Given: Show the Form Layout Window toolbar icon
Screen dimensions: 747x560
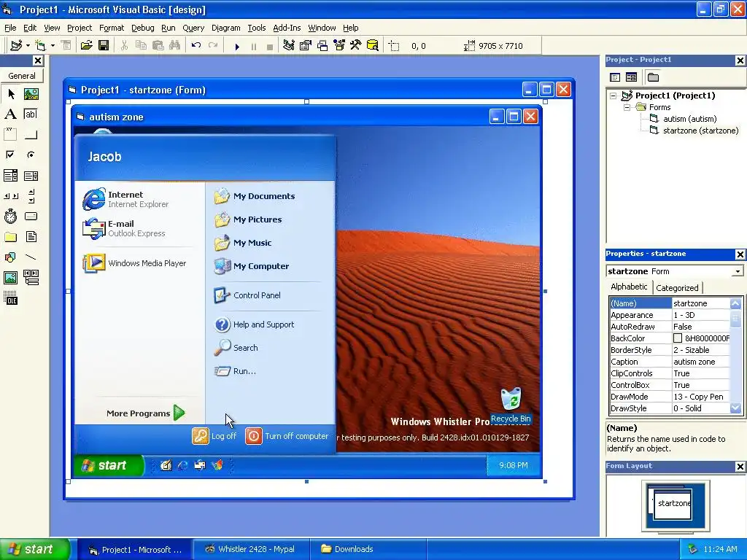Looking at the screenshot, I should pyautogui.click(x=322, y=45).
